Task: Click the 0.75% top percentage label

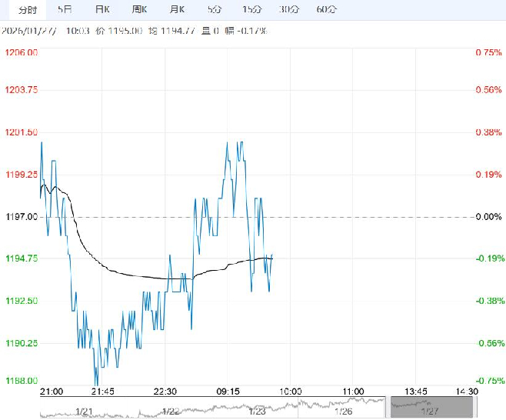Action: click(488, 52)
